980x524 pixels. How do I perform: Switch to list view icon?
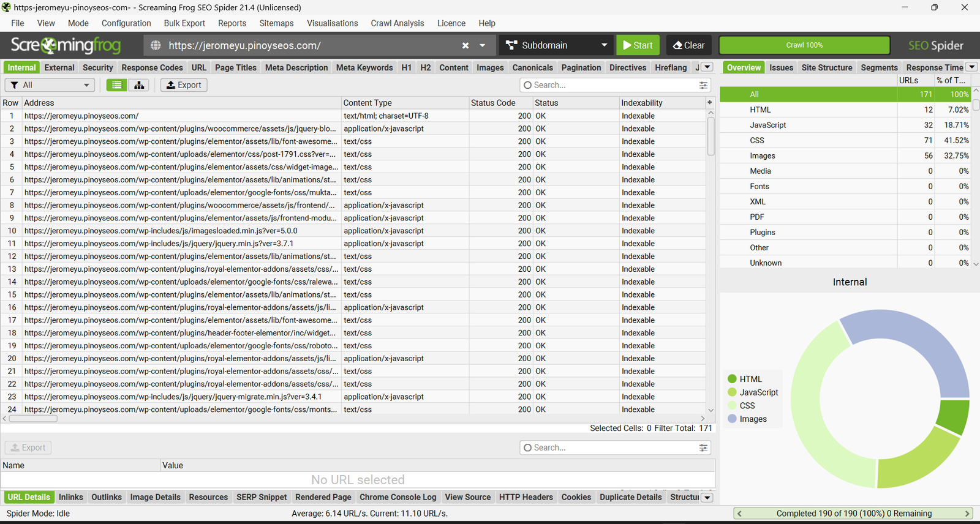pos(117,85)
